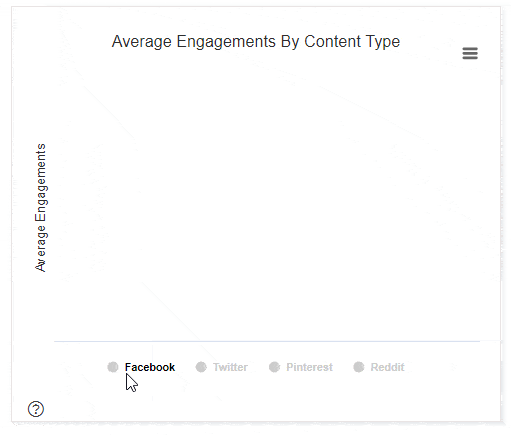This screenshot has width=511, height=435.
Task: Click the grey Reddit legend marker dot
Action: coord(359,367)
